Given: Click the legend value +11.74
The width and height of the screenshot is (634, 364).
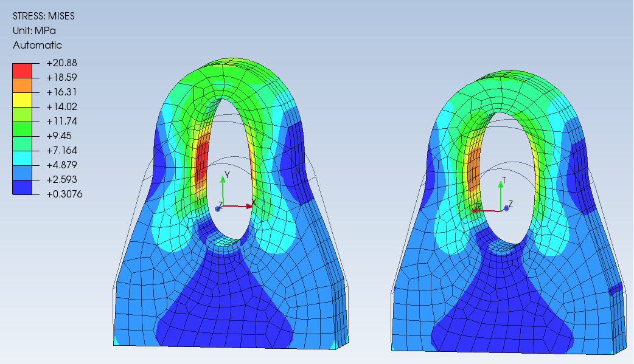Looking at the screenshot, I should pos(62,121).
